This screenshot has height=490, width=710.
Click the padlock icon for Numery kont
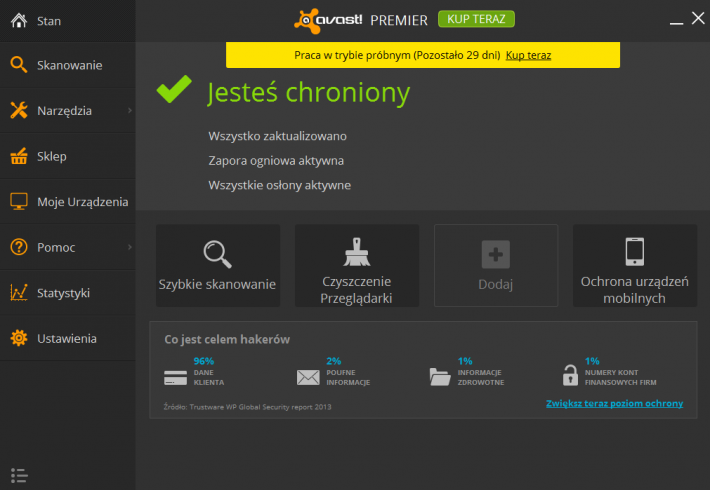coord(570,375)
